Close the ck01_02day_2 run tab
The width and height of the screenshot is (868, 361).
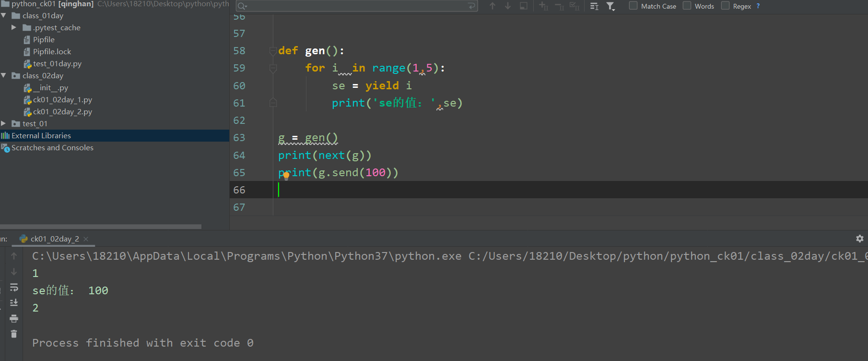86,239
